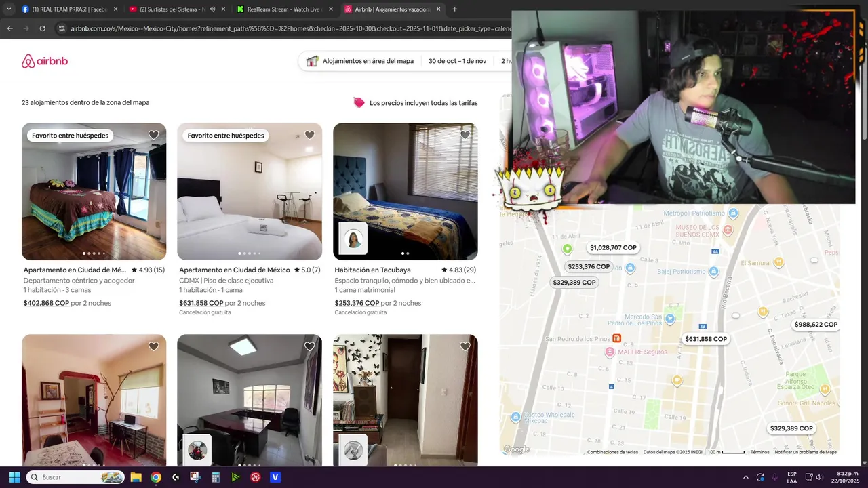
Task: Select the $988,622 COP map marker
Action: (x=816, y=325)
